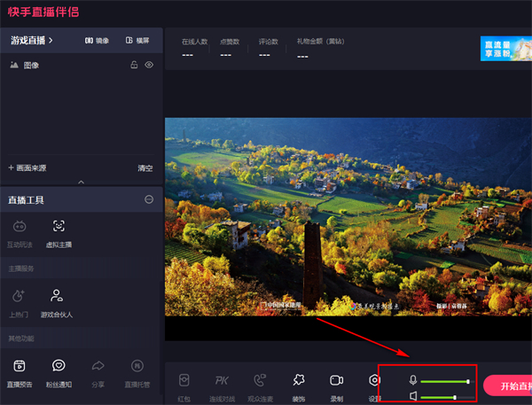Expand the 游戏直播 mode chevron

(x=51, y=40)
